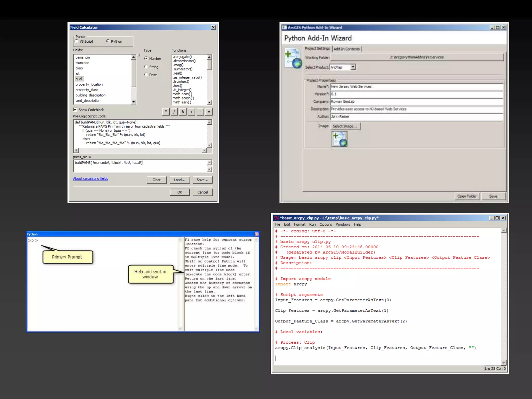The image size is (532, 399).
Task: Open About calculating fields link
Action: click(x=90, y=178)
